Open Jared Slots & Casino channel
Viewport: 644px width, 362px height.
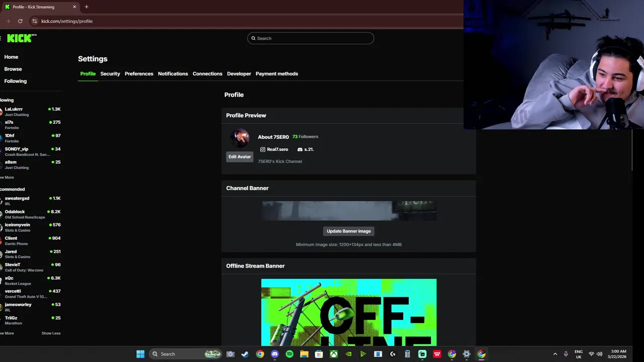coord(30,254)
